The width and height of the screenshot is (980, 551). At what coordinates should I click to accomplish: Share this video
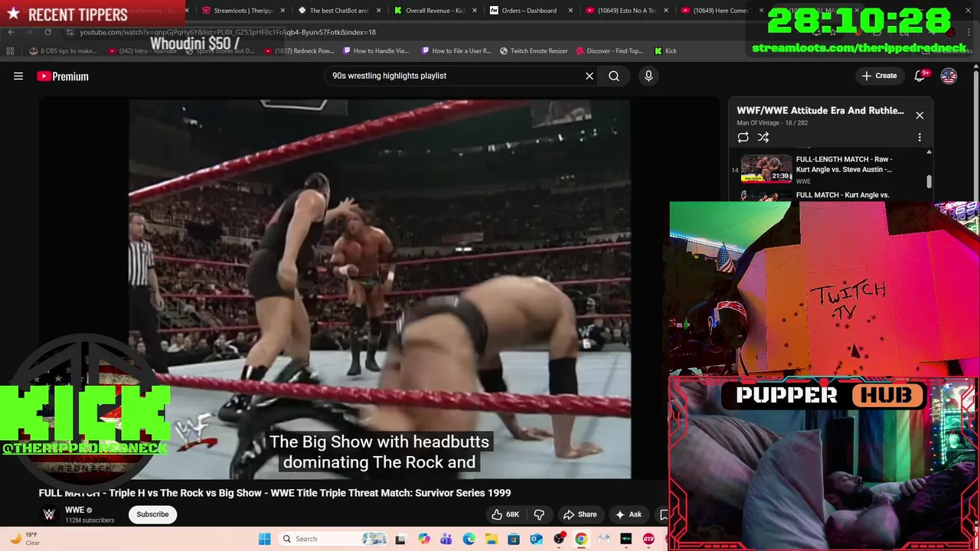pos(580,514)
